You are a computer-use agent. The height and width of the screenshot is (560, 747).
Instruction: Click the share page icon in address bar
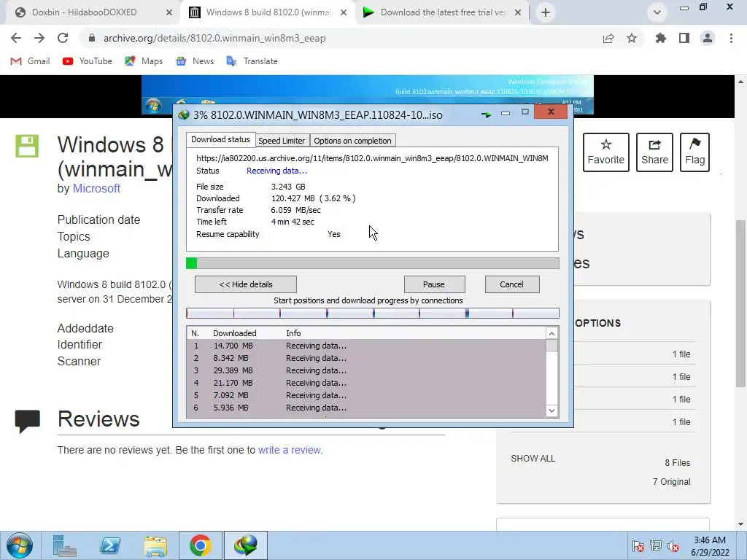(608, 39)
